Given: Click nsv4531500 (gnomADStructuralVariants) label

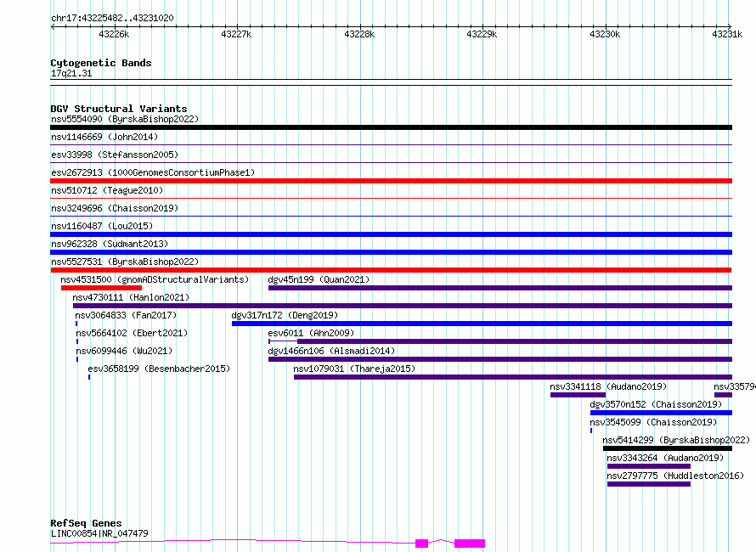Looking at the screenshot, I should (155, 279).
